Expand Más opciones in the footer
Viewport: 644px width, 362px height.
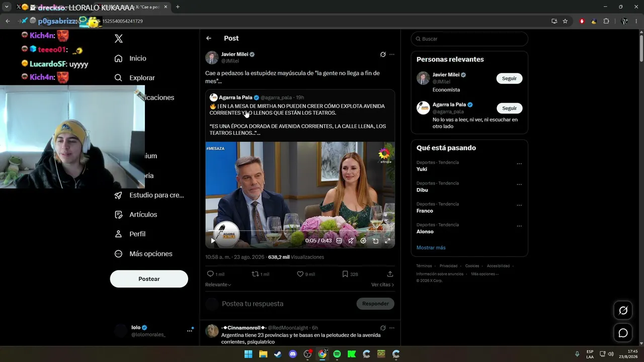[485, 274]
